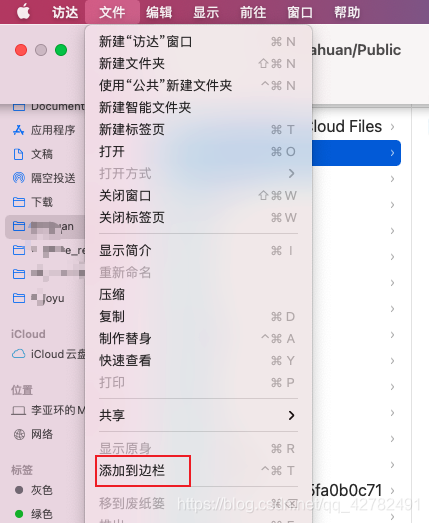Image resolution: width=429 pixels, height=523 pixels.
Task: Select the 隔空投送 AirDrop icon
Action: (19, 178)
